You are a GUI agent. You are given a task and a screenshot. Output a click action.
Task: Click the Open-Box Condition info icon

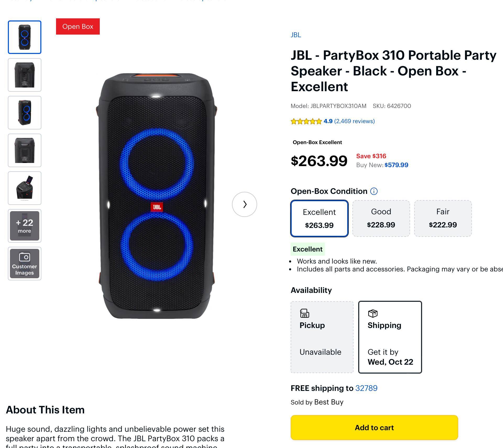374,191
